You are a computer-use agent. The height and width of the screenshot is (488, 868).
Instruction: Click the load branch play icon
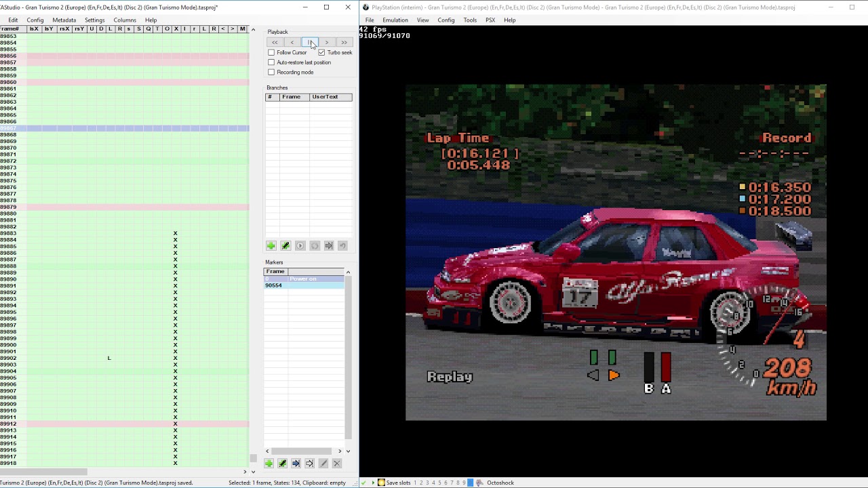[x=300, y=245]
